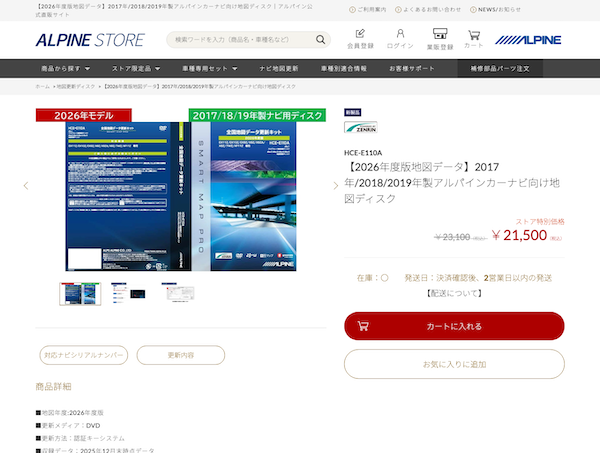This screenshot has height=453, width=600.
Task: Expand 車種専用セット dropdown menu
Action: [210, 68]
